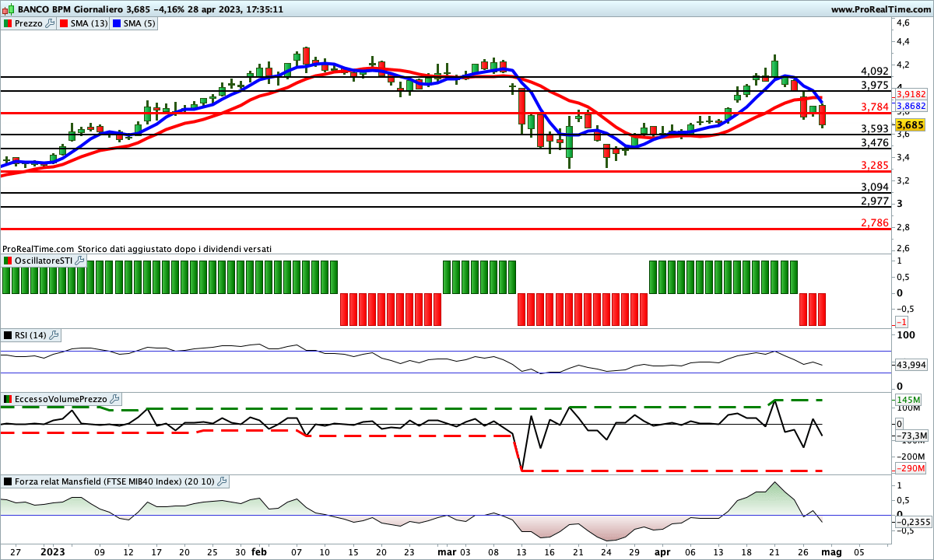
Task: Select the Forza relat Mansfield indicator label
Action: click(114, 481)
